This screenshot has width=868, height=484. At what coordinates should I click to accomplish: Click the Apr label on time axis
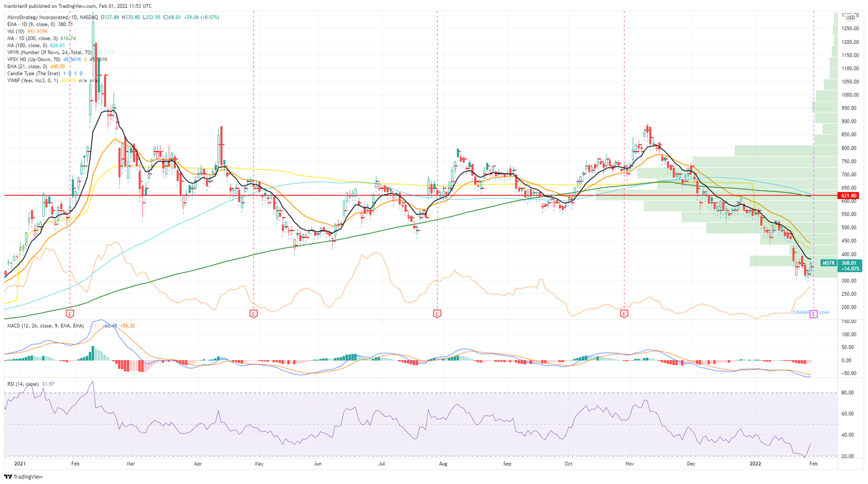(x=198, y=464)
